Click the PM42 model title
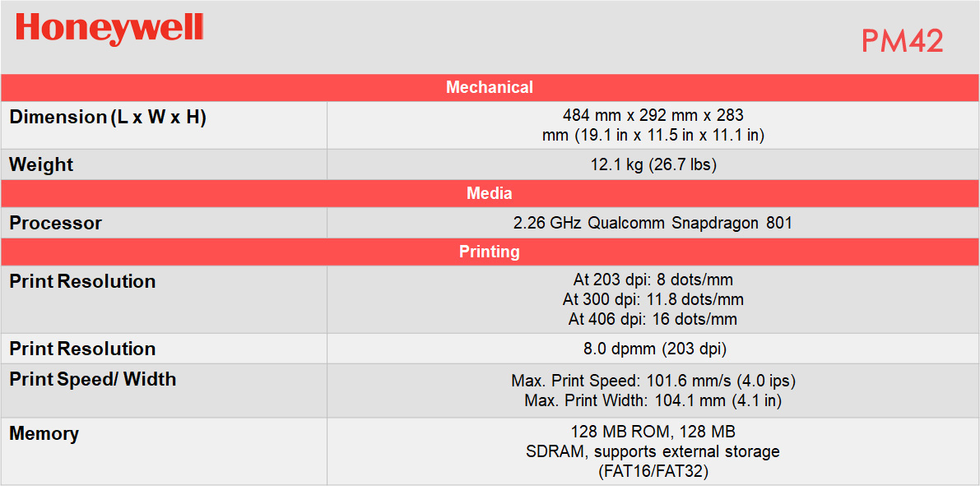Screen dimensions: 980x490 (x=902, y=41)
